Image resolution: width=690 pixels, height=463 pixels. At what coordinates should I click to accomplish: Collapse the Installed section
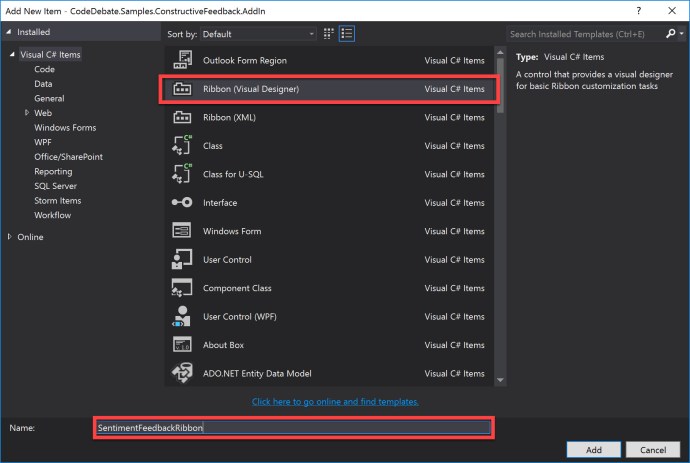(x=9, y=32)
